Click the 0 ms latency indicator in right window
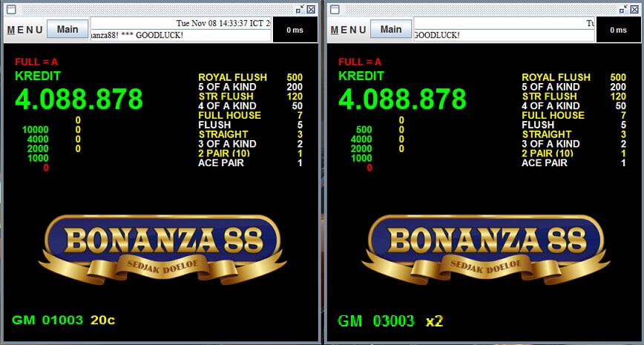This screenshot has height=345, width=644. (618, 30)
